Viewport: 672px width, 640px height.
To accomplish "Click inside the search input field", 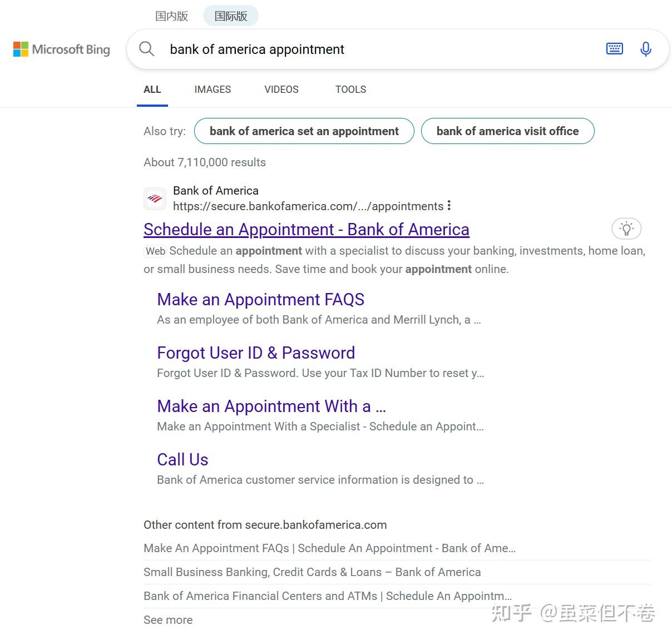I will coord(334,49).
